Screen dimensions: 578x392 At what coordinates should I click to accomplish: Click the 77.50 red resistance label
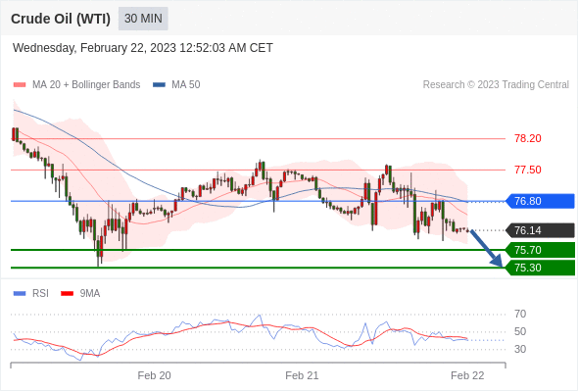click(x=528, y=170)
